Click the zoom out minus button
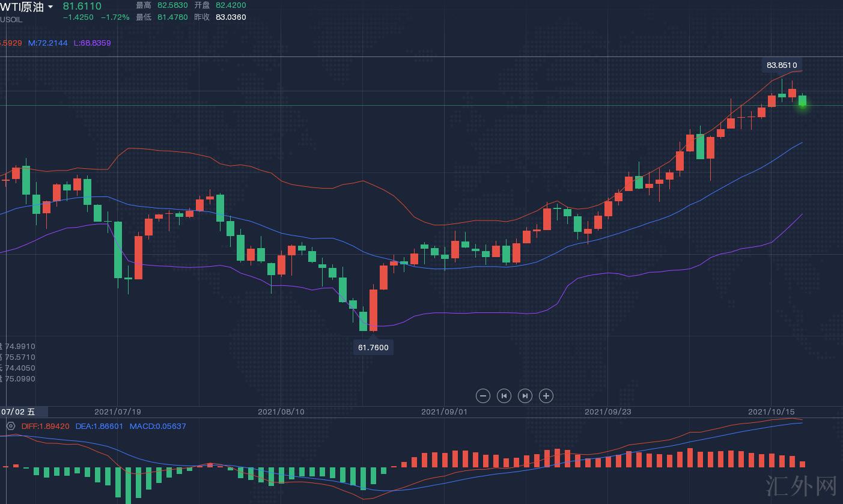The image size is (843, 504). 483,396
